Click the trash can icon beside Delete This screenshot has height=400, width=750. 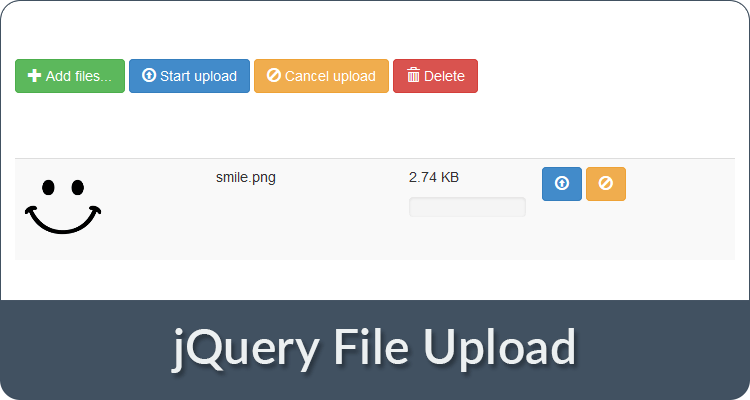pos(413,75)
